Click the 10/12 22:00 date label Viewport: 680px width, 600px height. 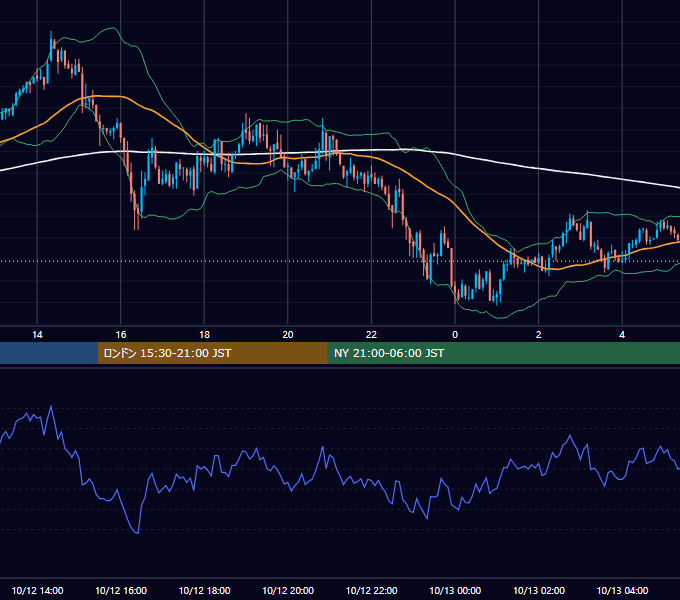pos(371,590)
